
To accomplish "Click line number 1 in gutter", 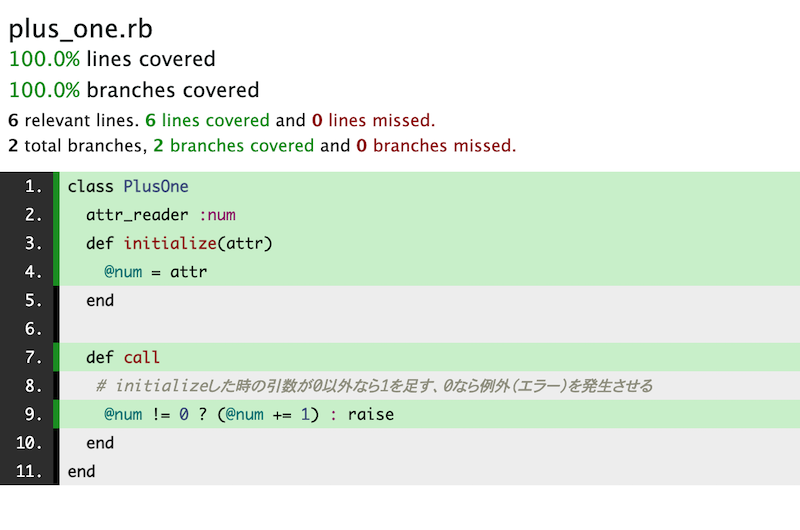I will [x=34, y=187].
